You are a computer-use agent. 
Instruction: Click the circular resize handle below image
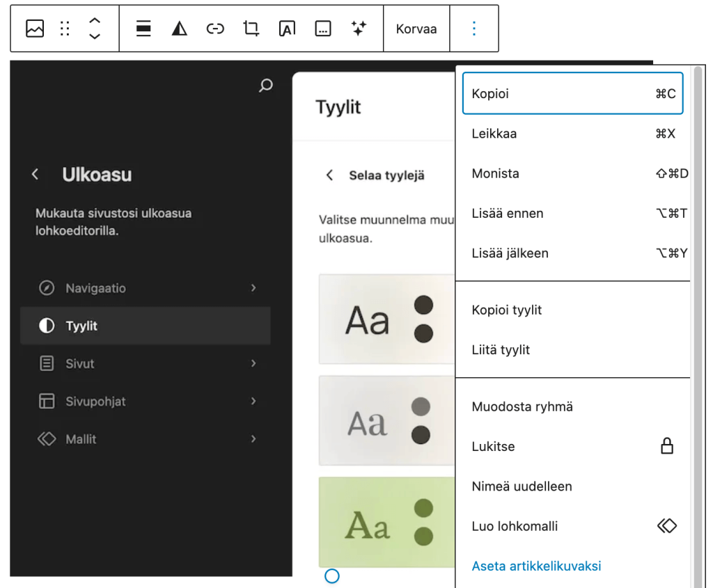332,576
